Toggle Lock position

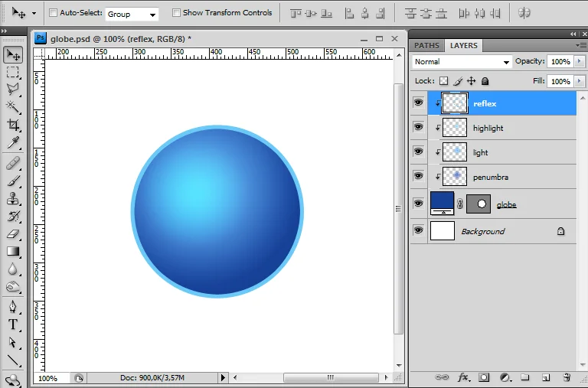click(472, 81)
